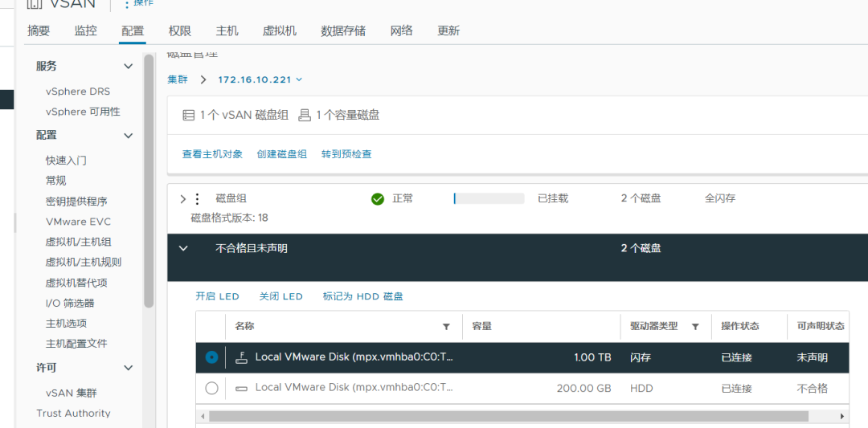Open 密钥提供程序 in sidebar

pyautogui.click(x=76, y=202)
